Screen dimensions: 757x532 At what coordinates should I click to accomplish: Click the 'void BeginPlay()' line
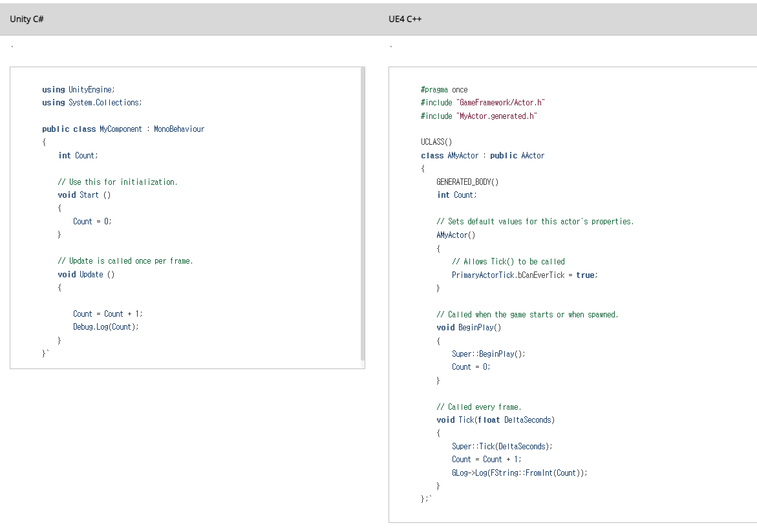click(x=469, y=327)
